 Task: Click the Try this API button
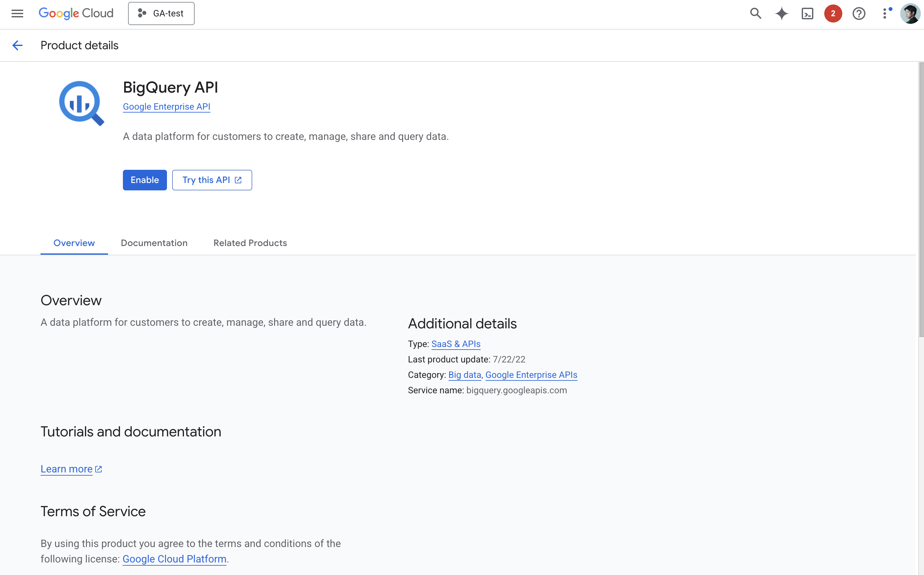(x=212, y=180)
